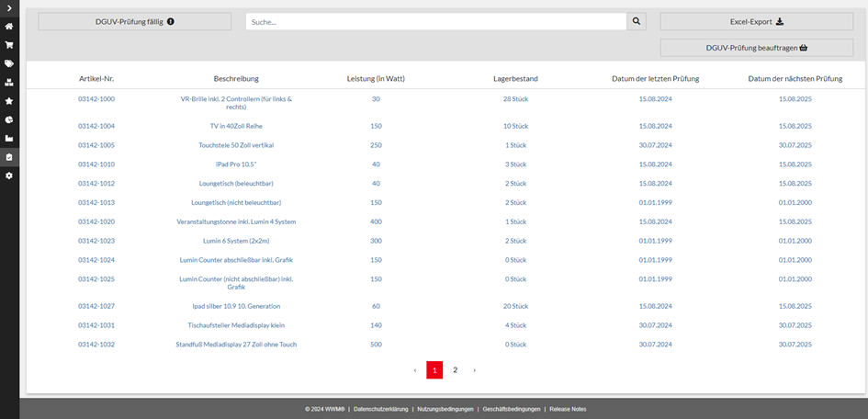Click the Datum der letzten Prüfung header
The width and height of the screenshot is (868, 419).
[656, 79]
